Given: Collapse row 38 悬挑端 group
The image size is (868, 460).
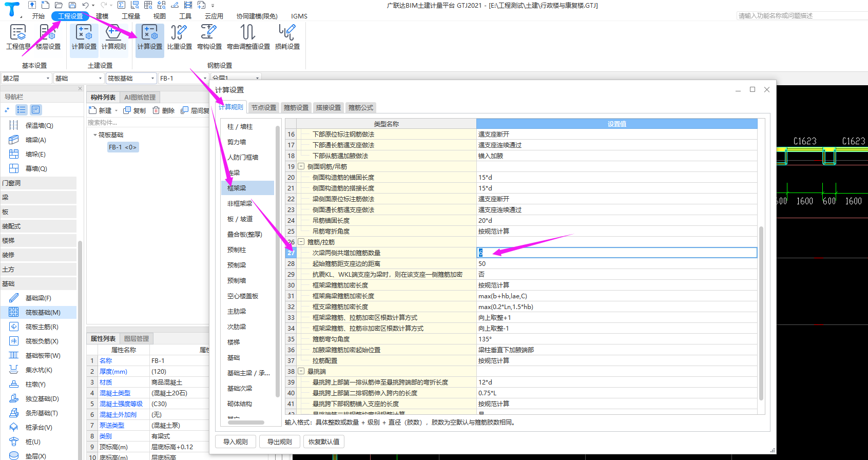Looking at the screenshot, I should click(x=301, y=371).
